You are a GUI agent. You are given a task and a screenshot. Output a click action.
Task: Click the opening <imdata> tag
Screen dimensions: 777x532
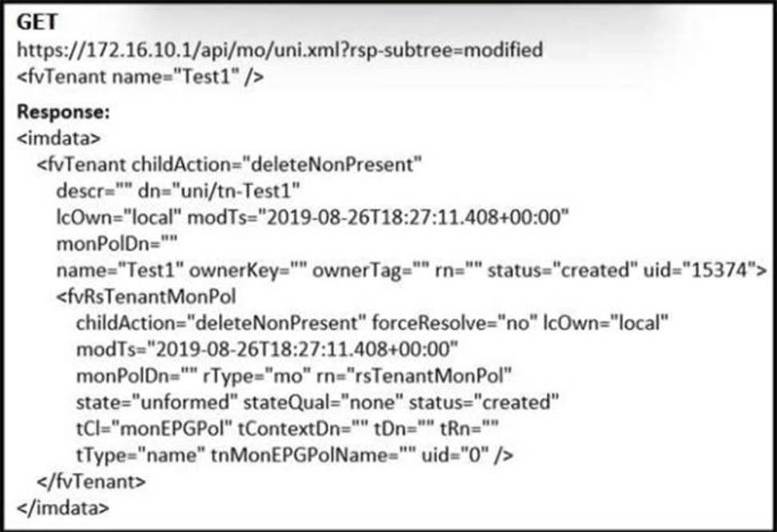58,138
